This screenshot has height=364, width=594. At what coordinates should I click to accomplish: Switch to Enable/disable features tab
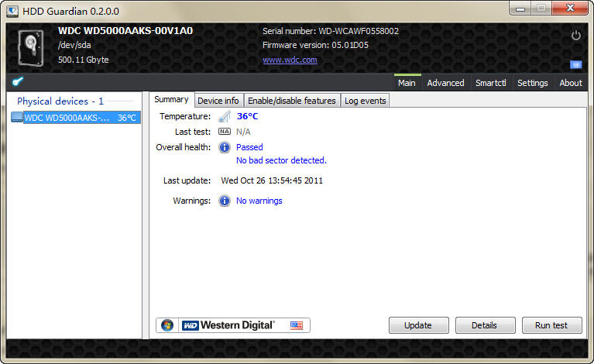point(292,101)
